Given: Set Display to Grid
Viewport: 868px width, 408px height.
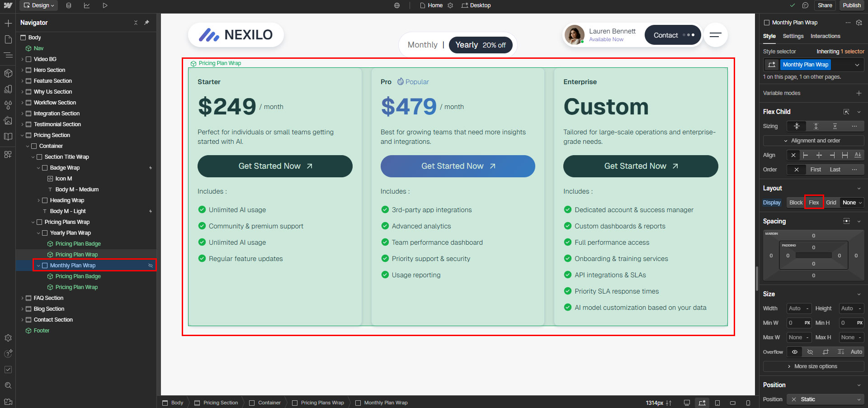Looking at the screenshot, I should [831, 203].
